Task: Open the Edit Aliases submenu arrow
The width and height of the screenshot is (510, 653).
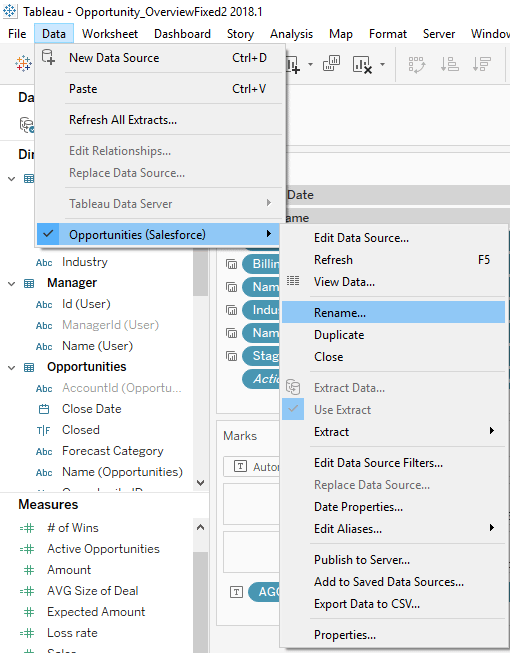Action: point(492,528)
